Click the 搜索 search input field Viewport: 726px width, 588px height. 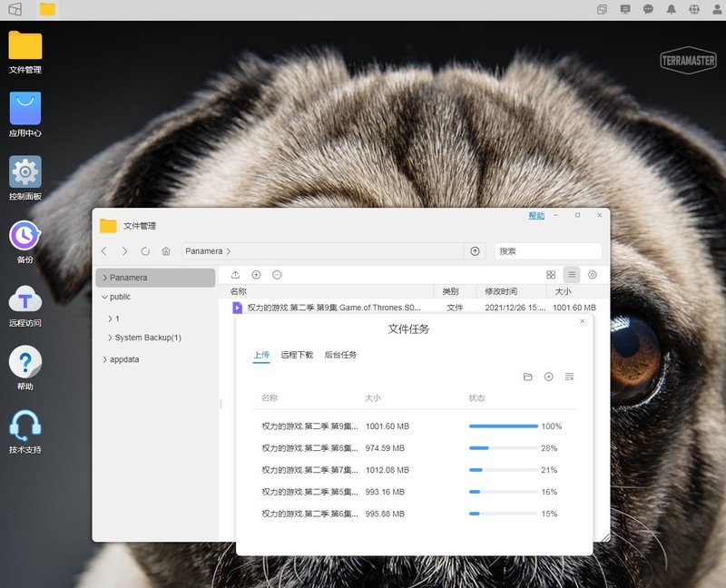(547, 250)
